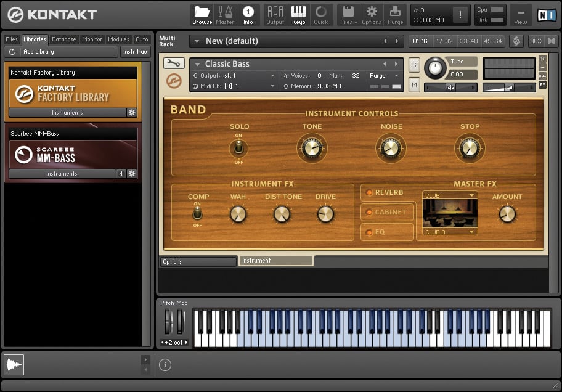Open the Files save/load menu
The image size is (562, 392).
tap(348, 15)
